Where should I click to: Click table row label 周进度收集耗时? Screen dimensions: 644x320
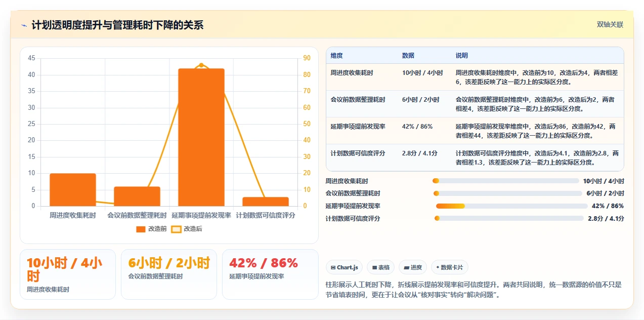[352, 73]
